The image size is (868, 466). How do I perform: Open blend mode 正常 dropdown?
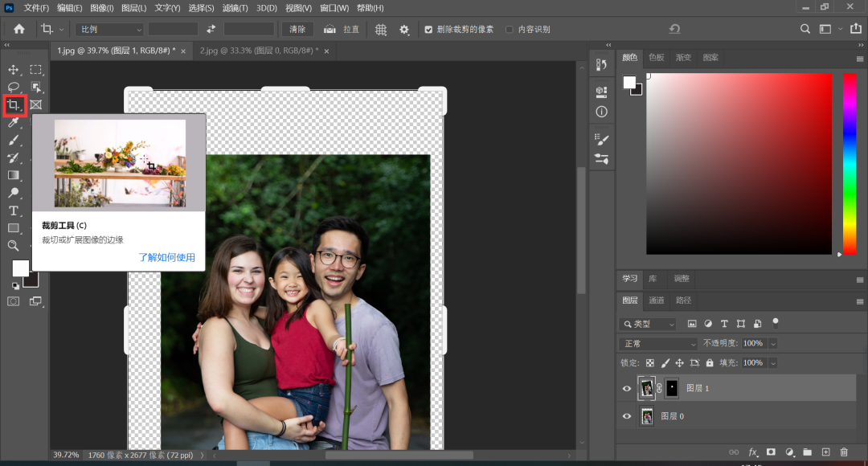(658, 344)
